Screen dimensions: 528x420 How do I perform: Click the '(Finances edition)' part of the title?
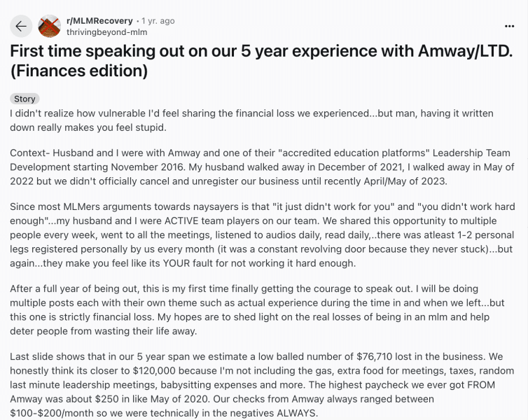tap(79, 71)
